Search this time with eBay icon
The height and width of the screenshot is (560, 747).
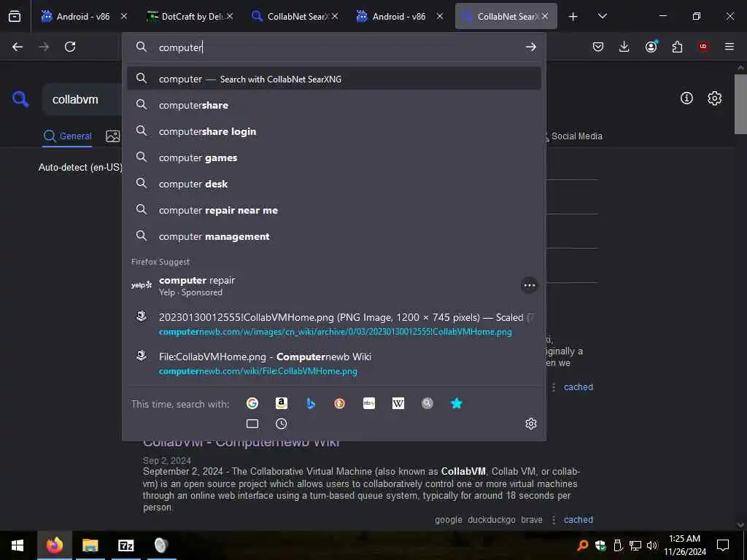pos(368,403)
